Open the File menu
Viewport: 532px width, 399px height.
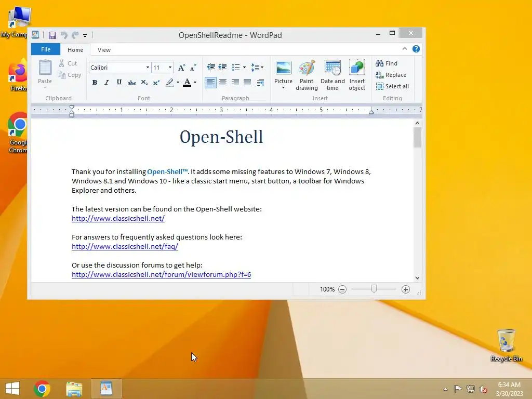click(46, 49)
